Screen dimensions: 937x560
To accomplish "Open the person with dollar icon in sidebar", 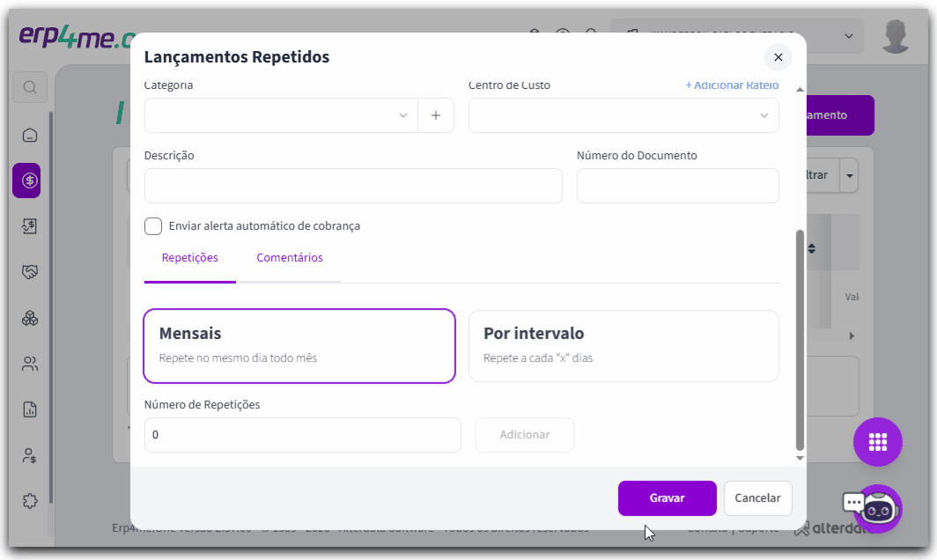I will [x=30, y=455].
